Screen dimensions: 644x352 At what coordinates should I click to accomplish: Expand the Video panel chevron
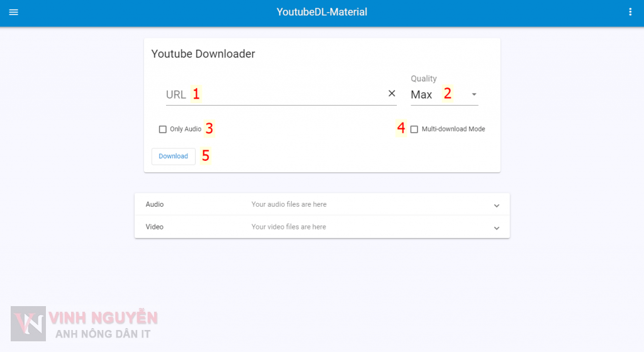click(x=496, y=228)
